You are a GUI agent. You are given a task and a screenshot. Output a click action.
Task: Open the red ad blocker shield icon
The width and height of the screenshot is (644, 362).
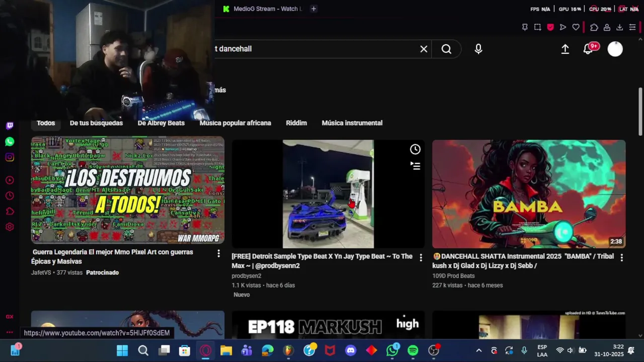[550, 27]
